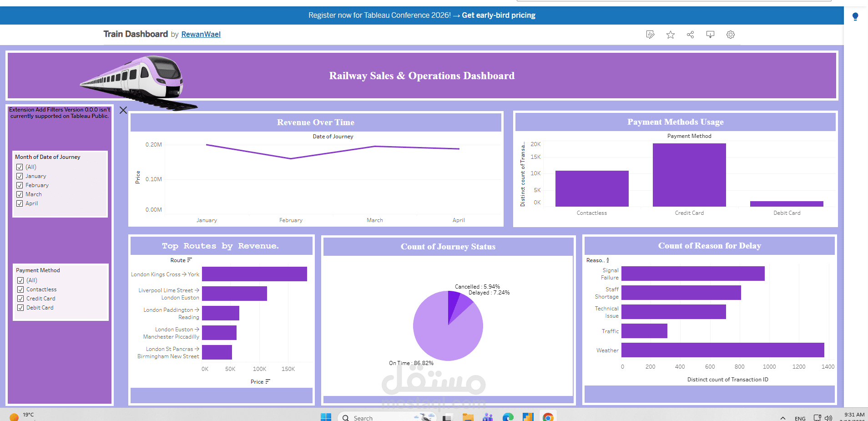Uncheck the February month filter
The width and height of the screenshot is (868, 421).
pyautogui.click(x=20, y=185)
